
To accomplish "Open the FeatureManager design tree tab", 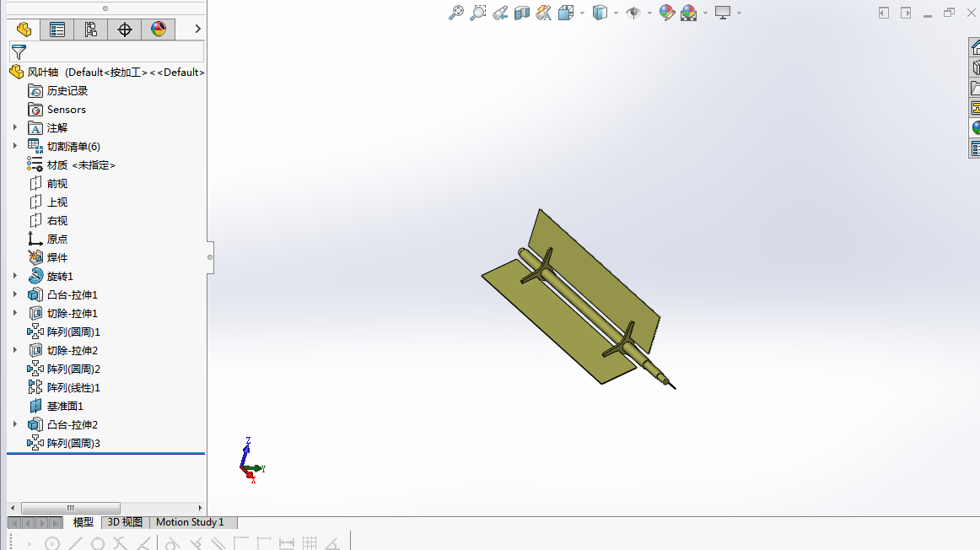I will click(x=24, y=30).
